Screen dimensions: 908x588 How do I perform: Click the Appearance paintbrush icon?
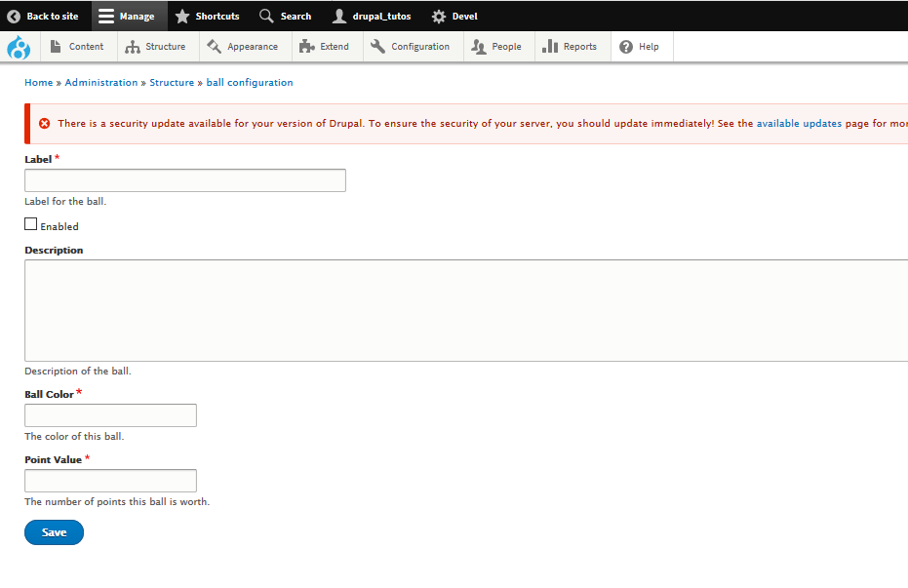click(215, 47)
